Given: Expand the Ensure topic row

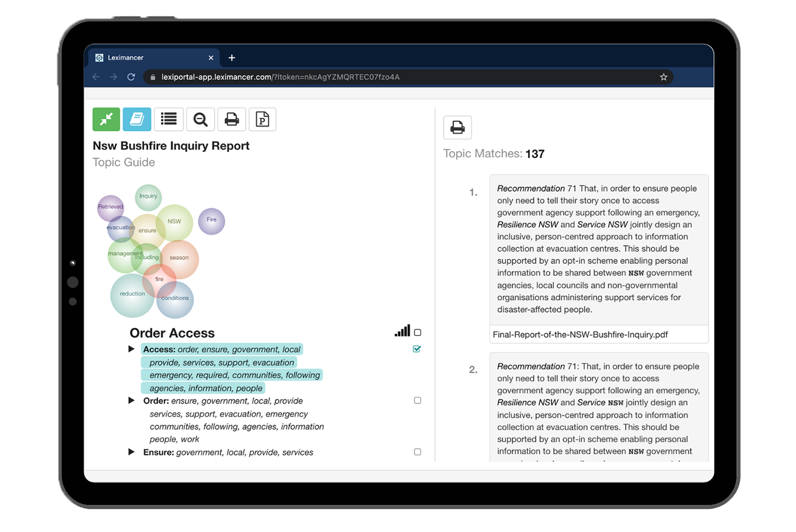Looking at the screenshot, I should click(x=131, y=452).
